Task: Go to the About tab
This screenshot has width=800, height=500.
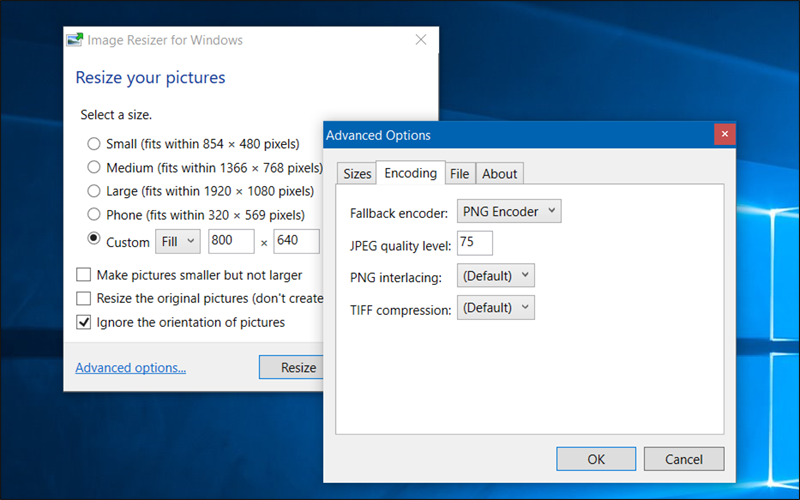Action: 499,173
